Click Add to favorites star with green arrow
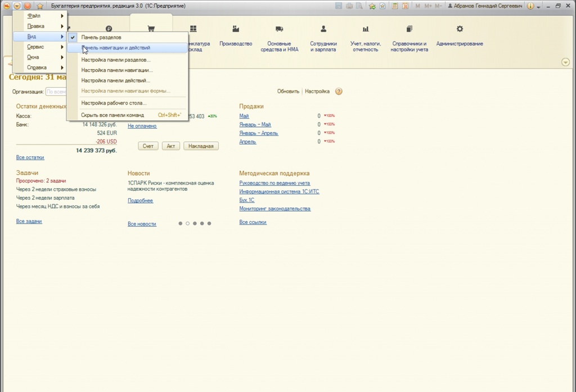This screenshot has width=576, height=392. (372, 6)
